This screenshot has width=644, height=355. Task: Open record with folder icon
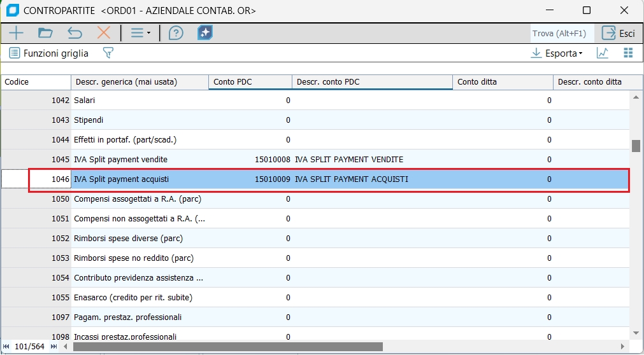coord(45,33)
